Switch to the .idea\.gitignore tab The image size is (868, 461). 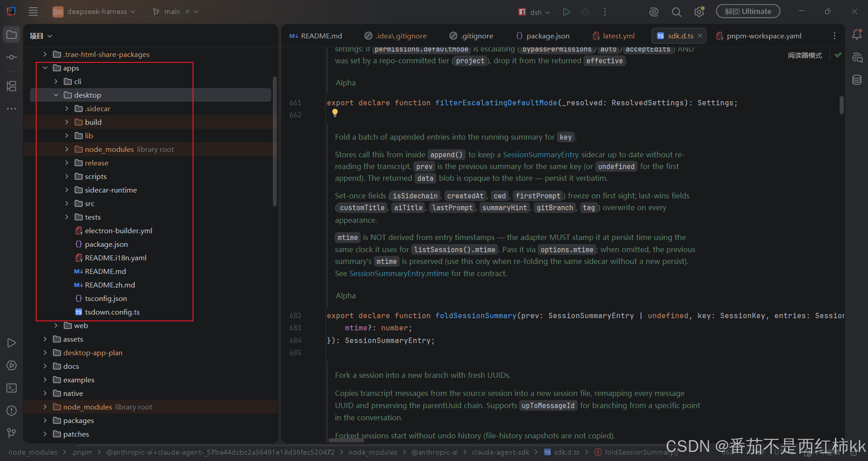[396, 36]
